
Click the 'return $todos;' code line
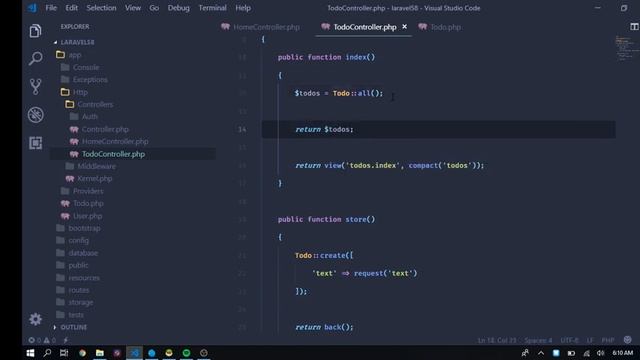click(324, 129)
